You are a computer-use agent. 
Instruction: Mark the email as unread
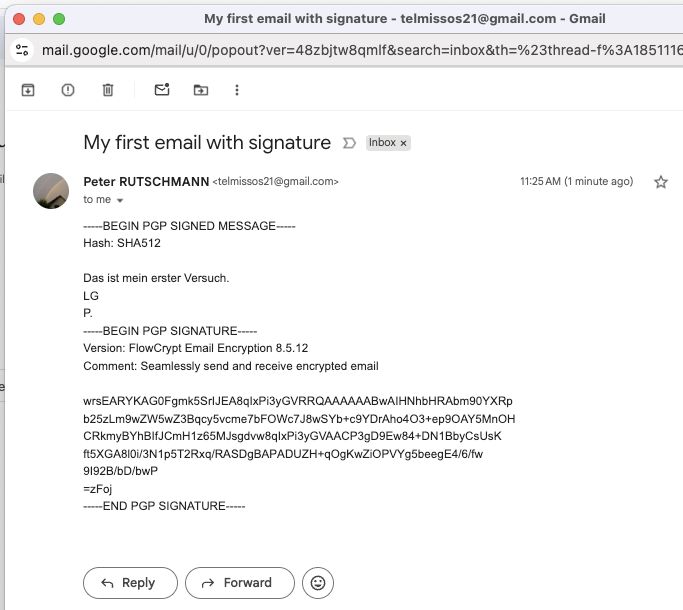coord(161,90)
